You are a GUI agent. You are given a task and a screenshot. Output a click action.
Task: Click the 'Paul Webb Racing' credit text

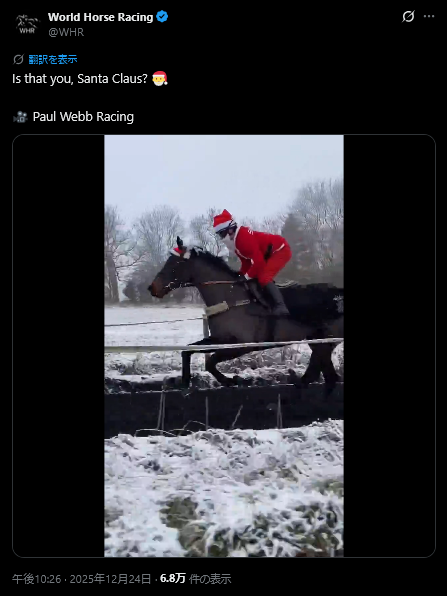pos(83,117)
